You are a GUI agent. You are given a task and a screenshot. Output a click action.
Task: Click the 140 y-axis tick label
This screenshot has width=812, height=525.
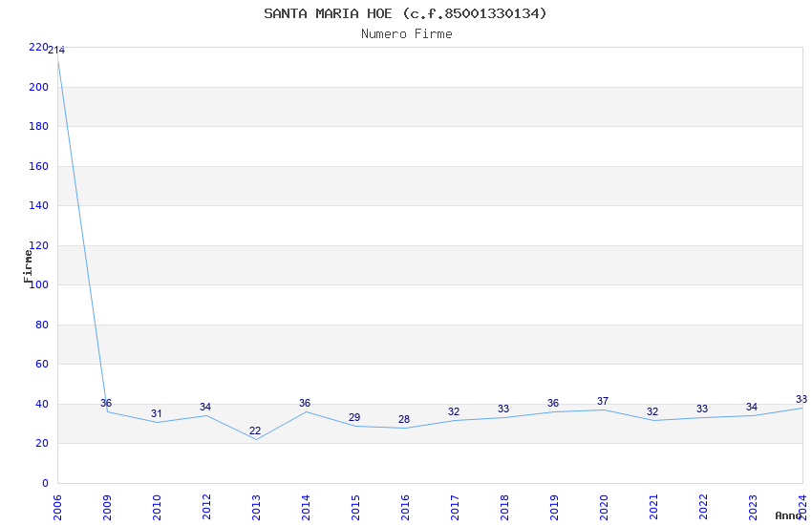[38, 205]
